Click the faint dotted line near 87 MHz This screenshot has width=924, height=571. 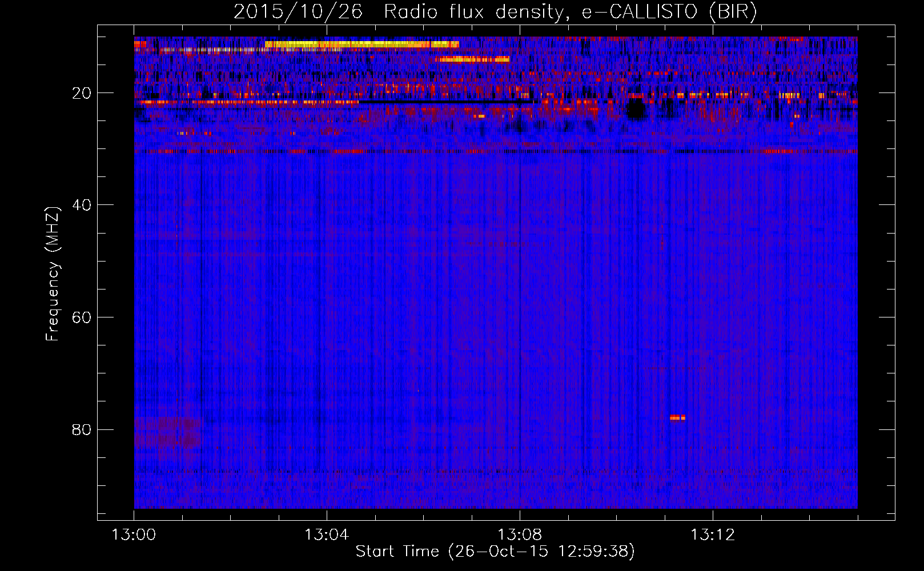(495, 472)
